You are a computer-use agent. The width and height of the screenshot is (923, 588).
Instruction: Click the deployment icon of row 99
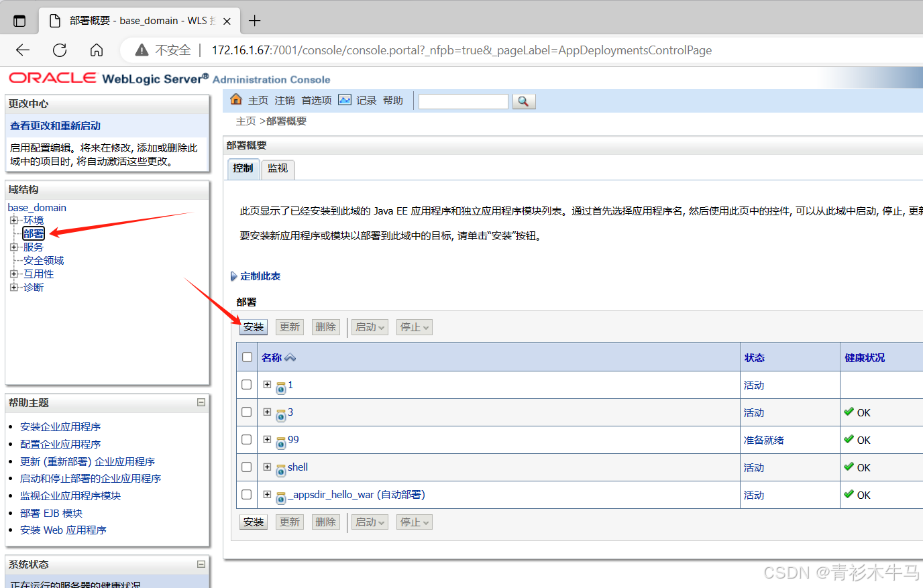click(x=281, y=443)
